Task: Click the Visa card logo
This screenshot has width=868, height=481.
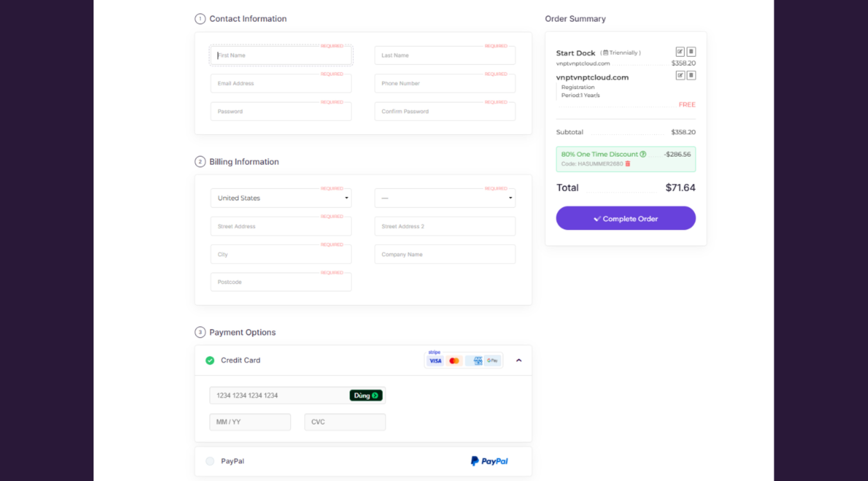Action: click(x=435, y=361)
